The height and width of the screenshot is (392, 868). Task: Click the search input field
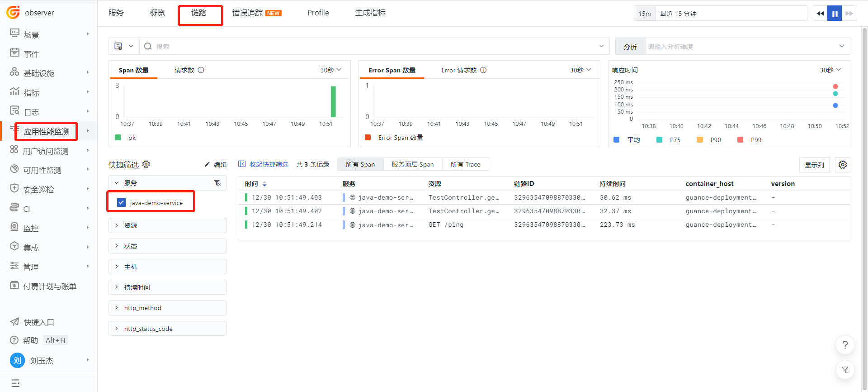coord(375,46)
